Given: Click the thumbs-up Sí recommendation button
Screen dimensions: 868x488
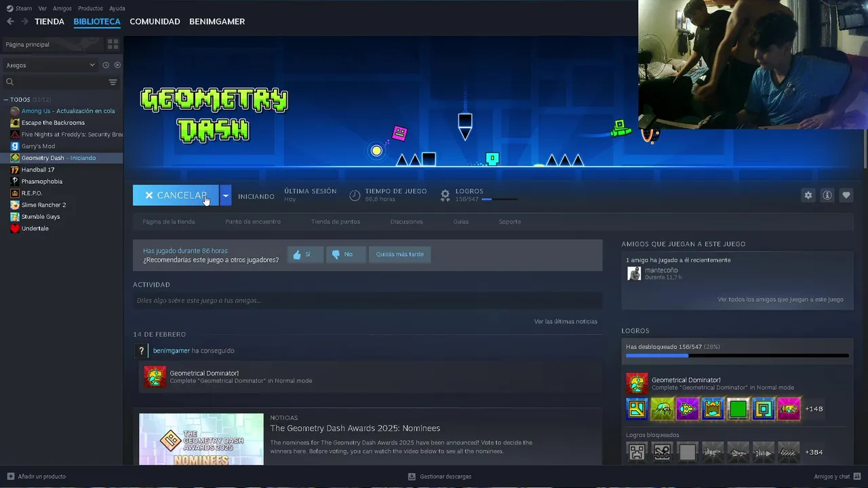Looking at the screenshot, I should pos(304,254).
